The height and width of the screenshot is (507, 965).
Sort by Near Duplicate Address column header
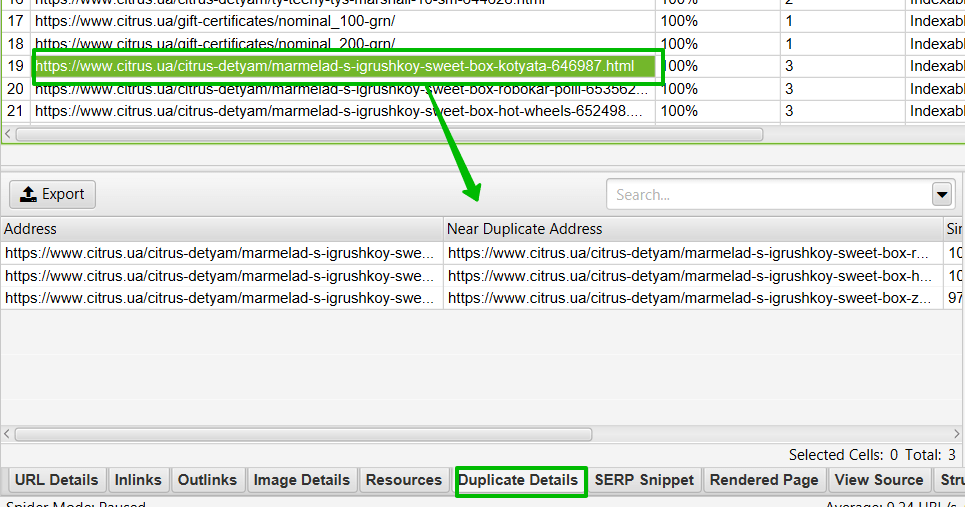693,229
